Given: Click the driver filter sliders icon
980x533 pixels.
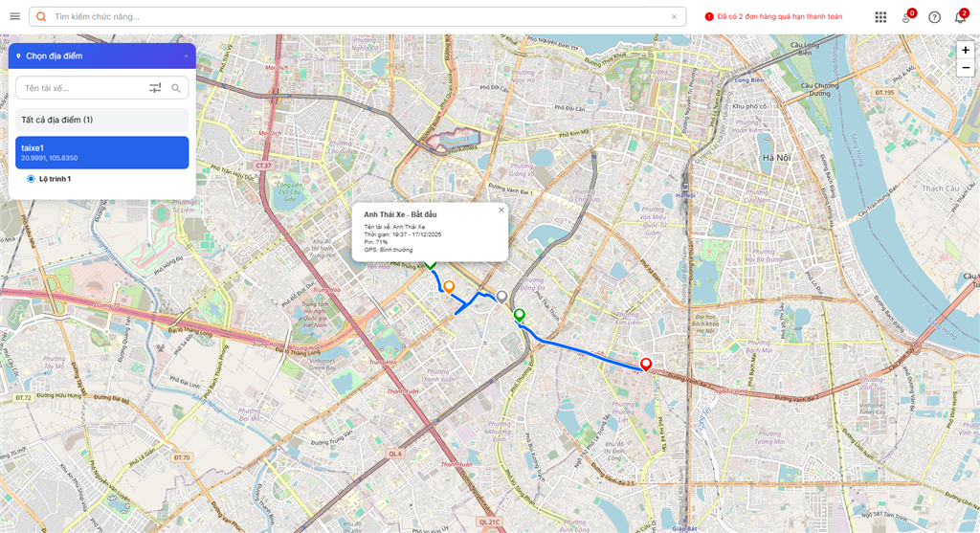Looking at the screenshot, I should (x=155, y=88).
